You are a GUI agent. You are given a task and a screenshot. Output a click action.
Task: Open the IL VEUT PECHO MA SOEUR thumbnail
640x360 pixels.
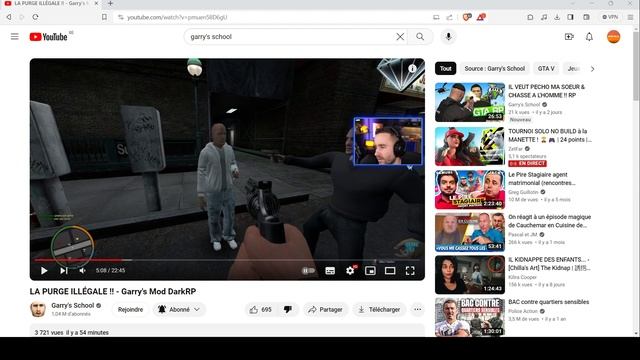click(x=470, y=102)
